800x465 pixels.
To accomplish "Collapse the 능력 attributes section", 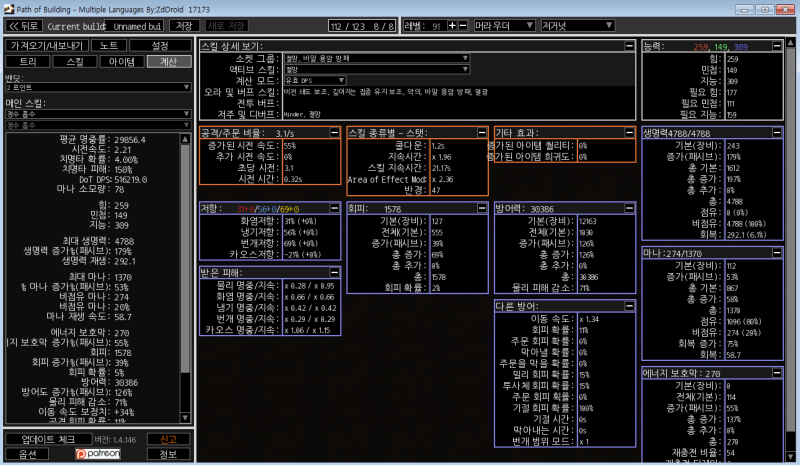I will (x=777, y=46).
